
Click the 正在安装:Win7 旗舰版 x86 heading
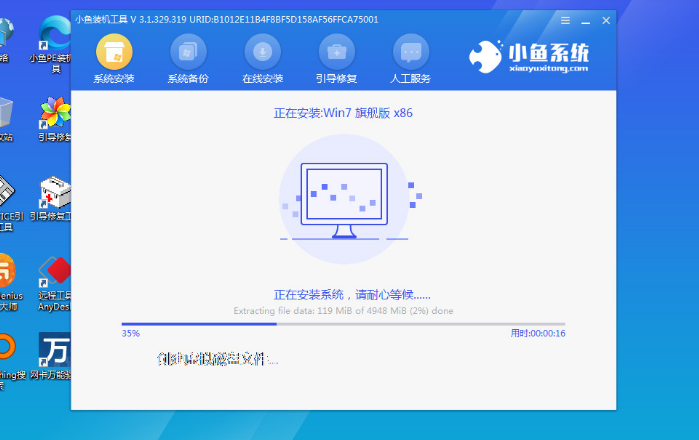pyautogui.click(x=343, y=113)
